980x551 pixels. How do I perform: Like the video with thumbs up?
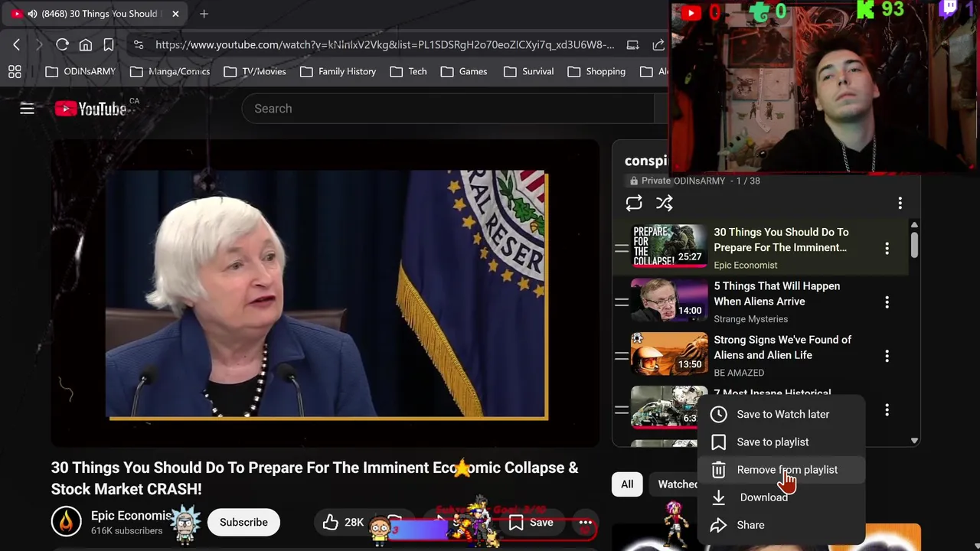point(342,523)
